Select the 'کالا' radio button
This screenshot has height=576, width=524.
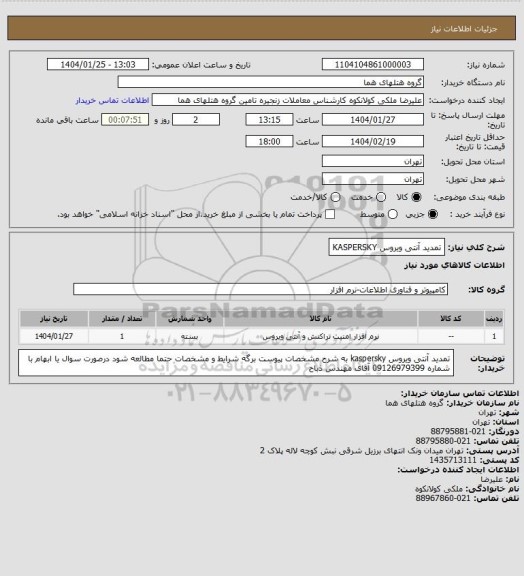[x=416, y=197]
